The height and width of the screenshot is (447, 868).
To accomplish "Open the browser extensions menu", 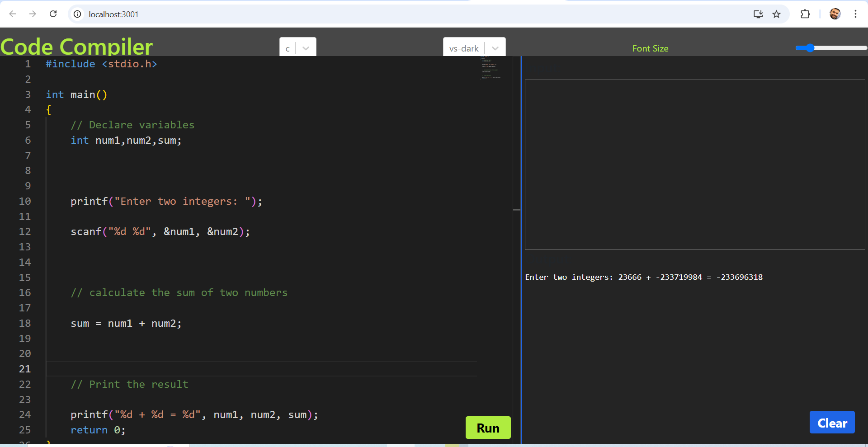I will (805, 14).
